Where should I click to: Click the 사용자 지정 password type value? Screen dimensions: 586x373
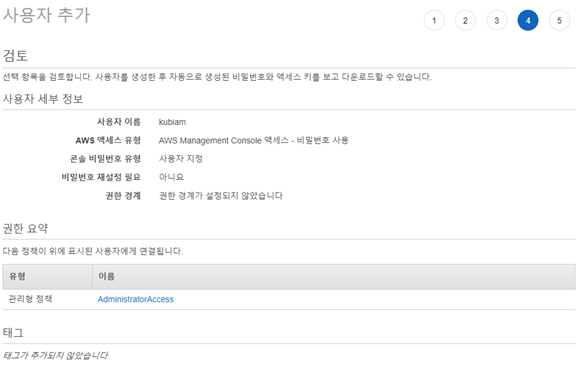pyautogui.click(x=181, y=158)
